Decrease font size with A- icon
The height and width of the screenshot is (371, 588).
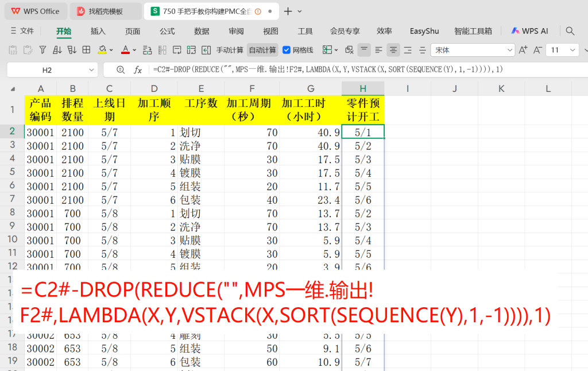click(537, 50)
